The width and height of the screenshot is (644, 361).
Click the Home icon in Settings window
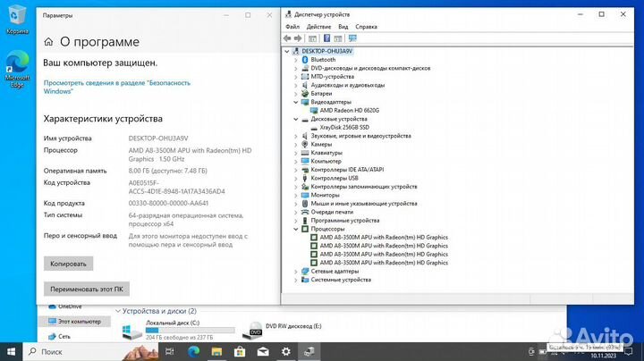point(48,41)
